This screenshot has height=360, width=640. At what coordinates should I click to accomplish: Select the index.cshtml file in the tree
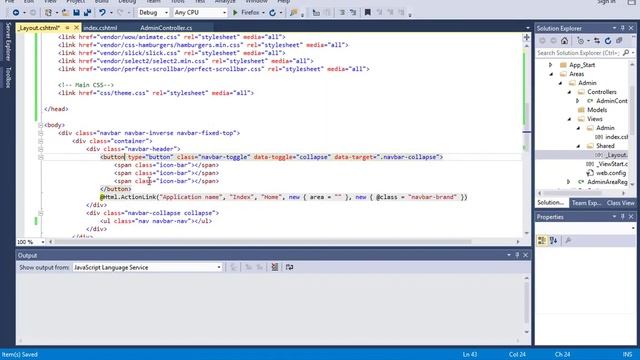tap(617, 137)
